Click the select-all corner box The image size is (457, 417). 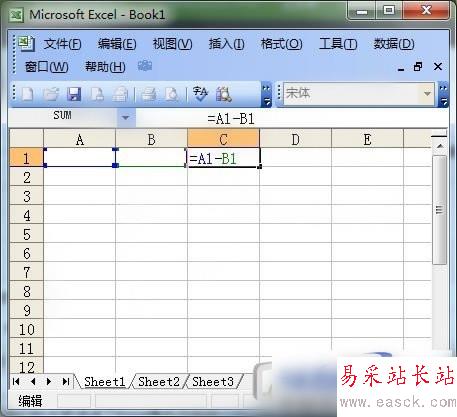(27, 139)
